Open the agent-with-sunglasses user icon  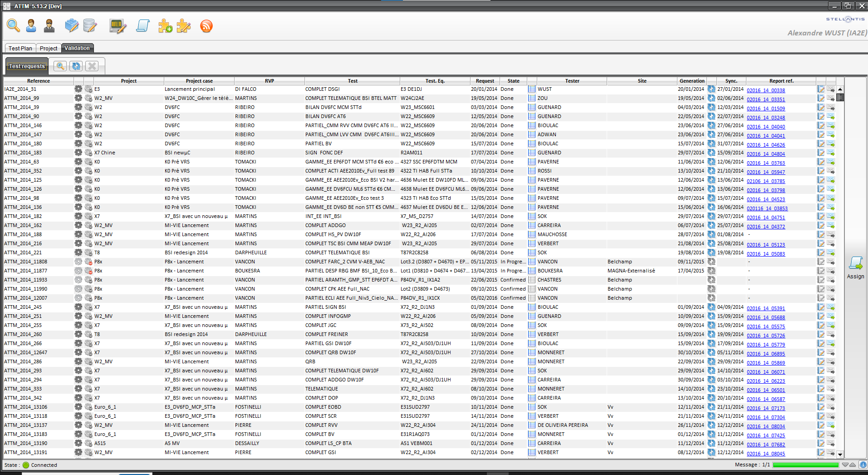tap(49, 26)
